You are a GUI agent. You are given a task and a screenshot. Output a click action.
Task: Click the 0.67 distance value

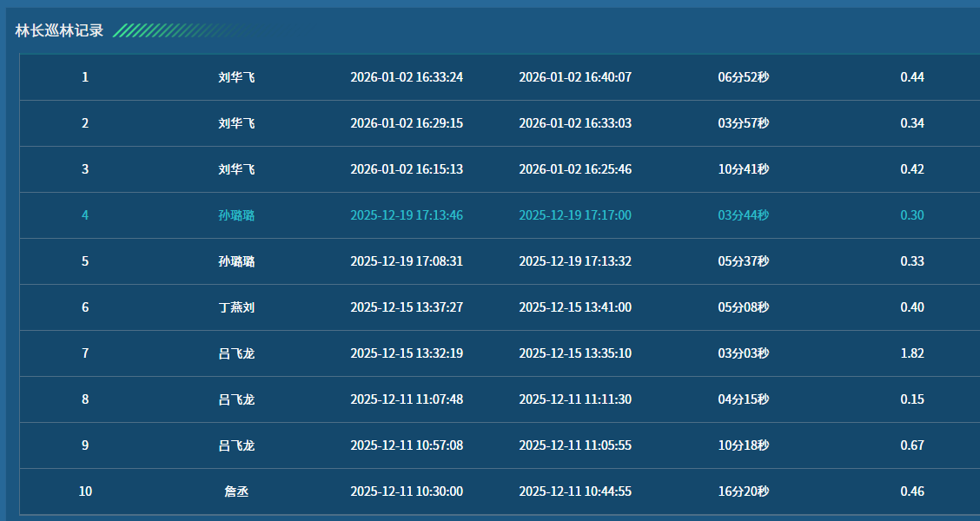912,445
